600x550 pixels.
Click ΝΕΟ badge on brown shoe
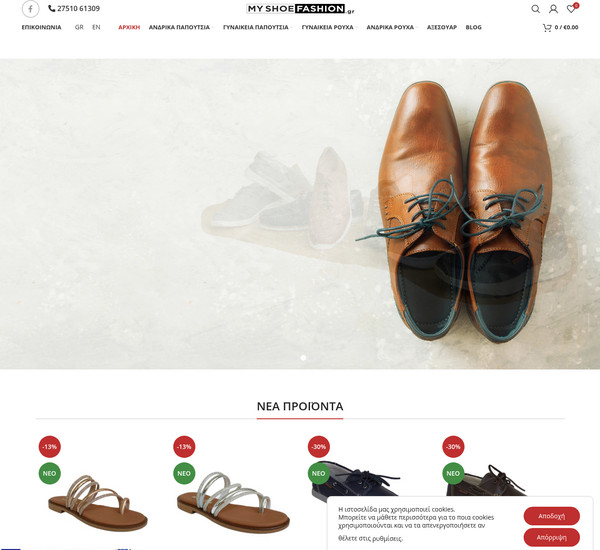453,473
